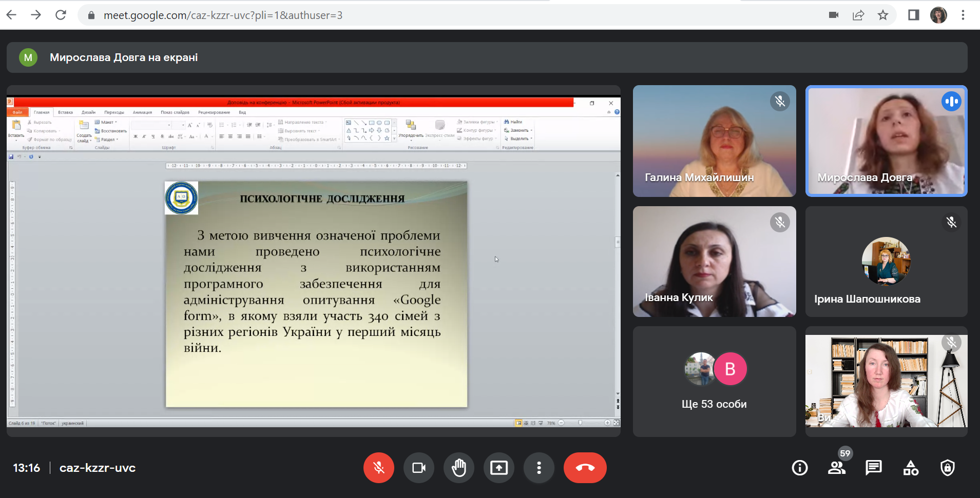Click the share page icon in address bar

coord(858,15)
